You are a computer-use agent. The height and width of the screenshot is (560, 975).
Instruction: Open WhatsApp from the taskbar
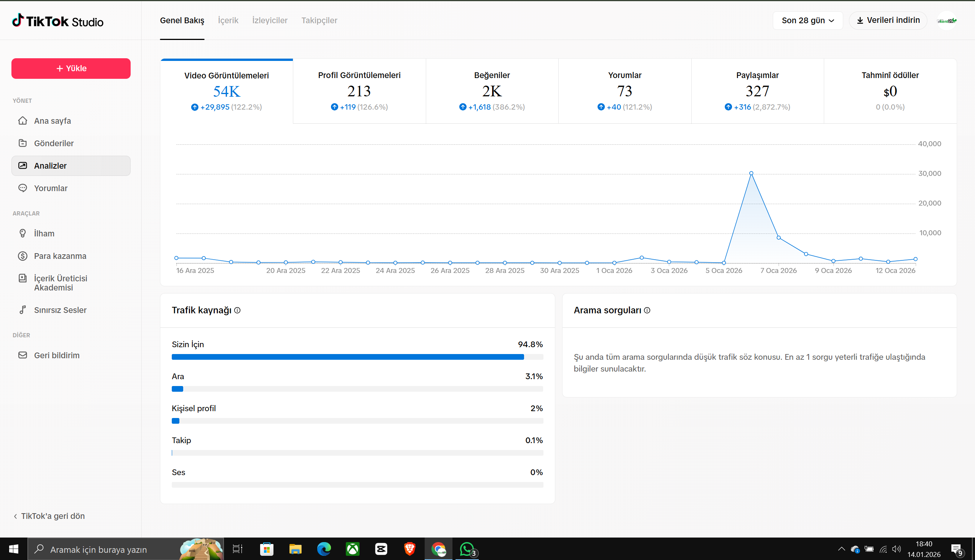coord(467,549)
